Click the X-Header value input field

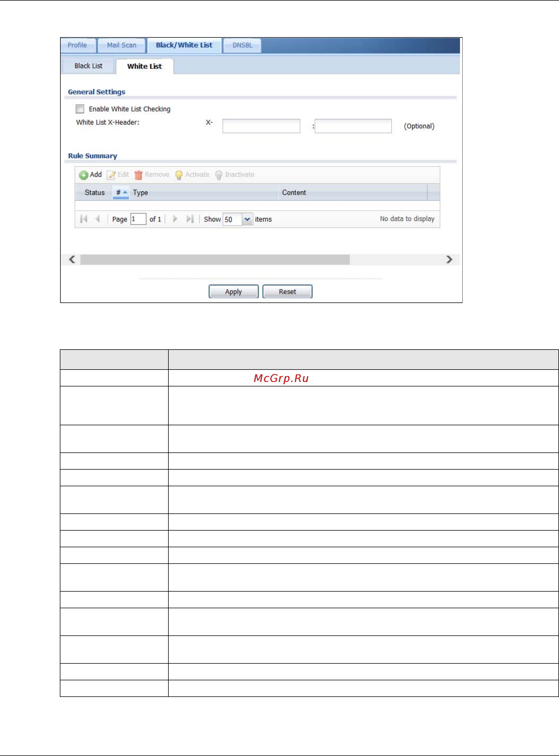pyautogui.click(x=353, y=126)
